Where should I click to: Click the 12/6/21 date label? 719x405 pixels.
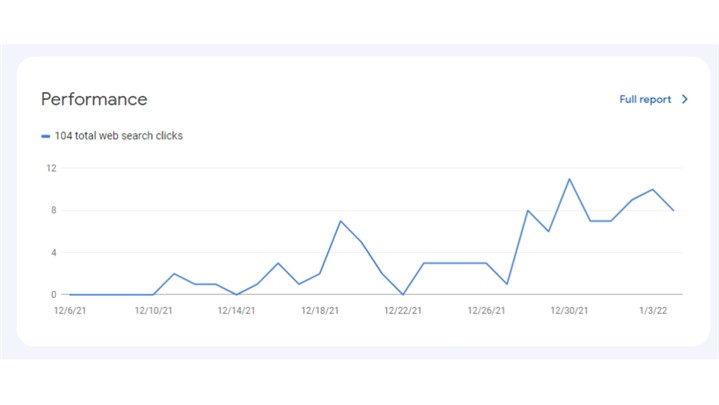coord(68,310)
